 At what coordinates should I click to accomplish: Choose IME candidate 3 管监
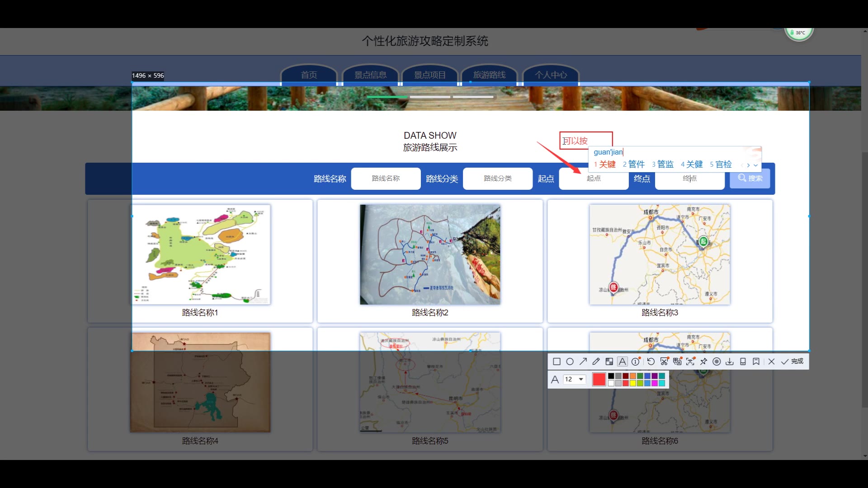(663, 164)
